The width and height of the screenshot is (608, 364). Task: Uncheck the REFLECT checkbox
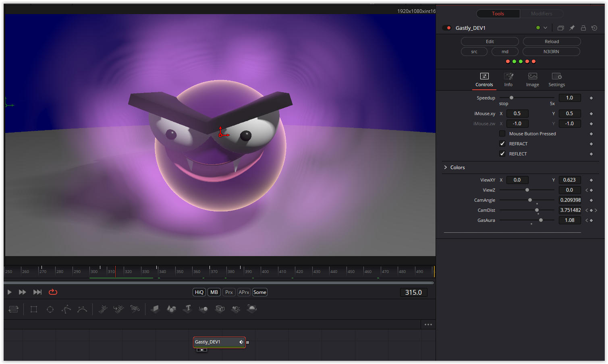coord(502,154)
